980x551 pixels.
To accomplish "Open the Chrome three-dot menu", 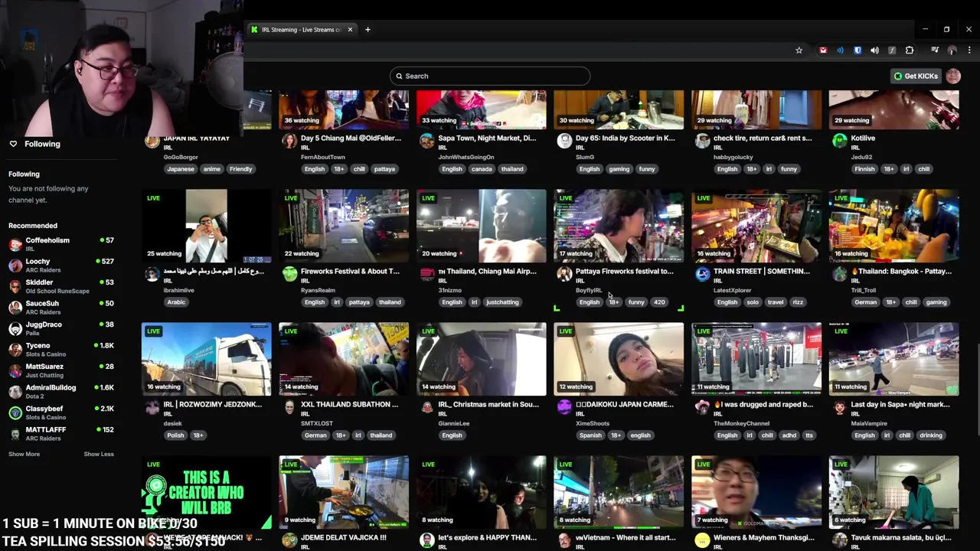I will coord(969,51).
